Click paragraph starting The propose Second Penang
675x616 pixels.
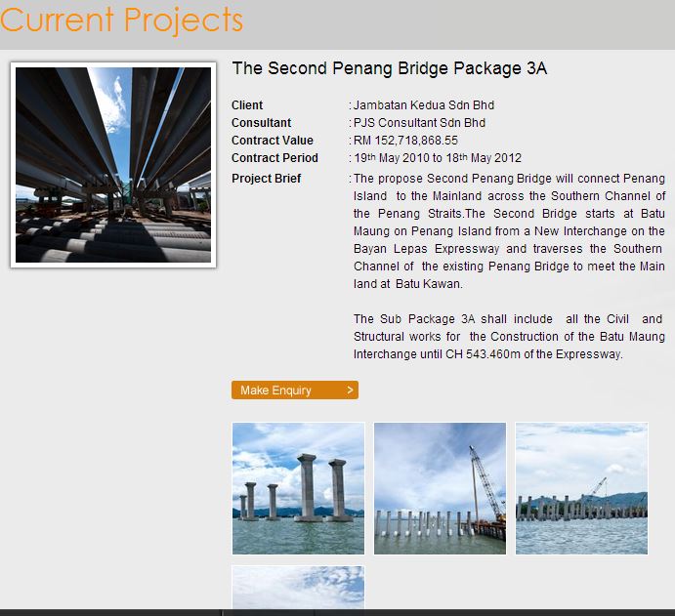[509, 231]
